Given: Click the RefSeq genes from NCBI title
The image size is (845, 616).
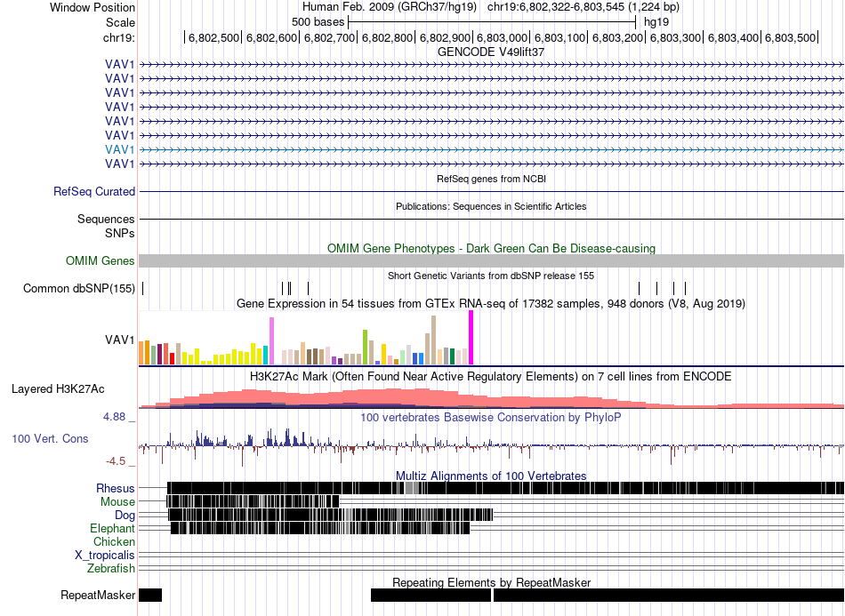Looking at the screenshot, I should 491,179.
